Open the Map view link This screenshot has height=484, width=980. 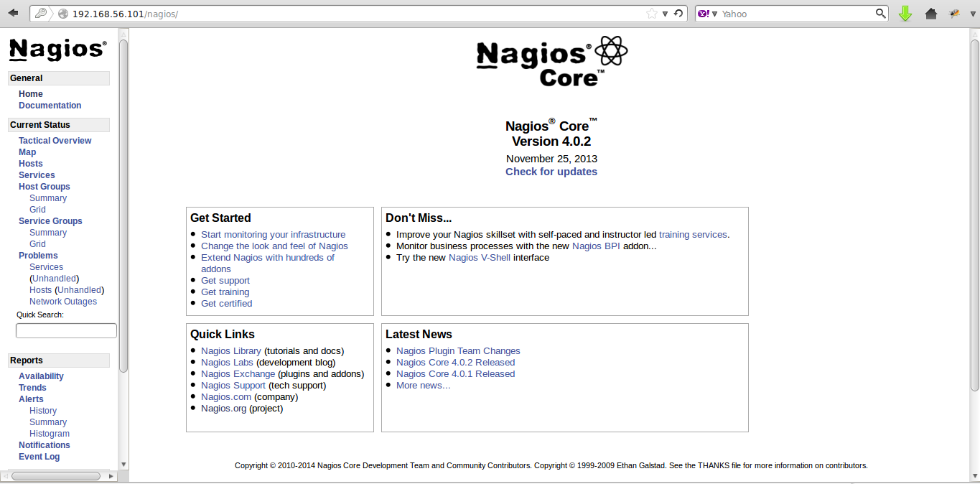(x=27, y=152)
